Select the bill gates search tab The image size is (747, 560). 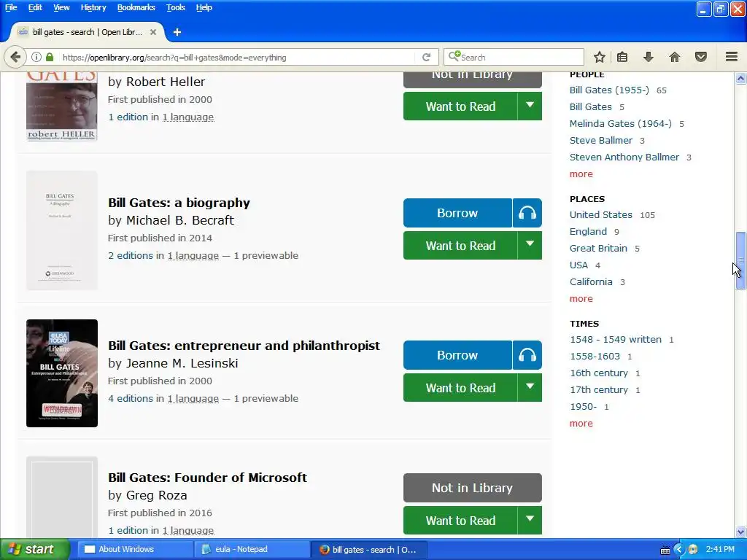pos(88,32)
